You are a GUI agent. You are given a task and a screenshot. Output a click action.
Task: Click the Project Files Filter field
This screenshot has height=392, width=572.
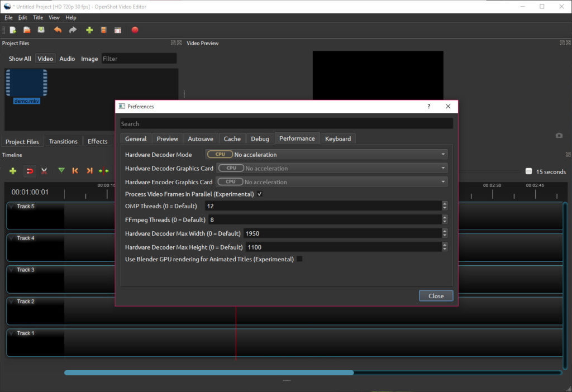[139, 59]
